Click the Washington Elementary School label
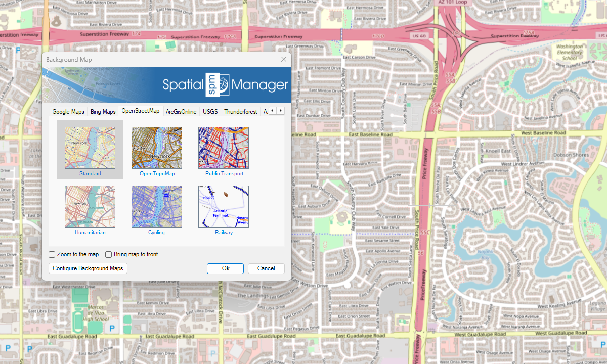The height and width of the screenshot is (364, 607). [x=570, y=52]
